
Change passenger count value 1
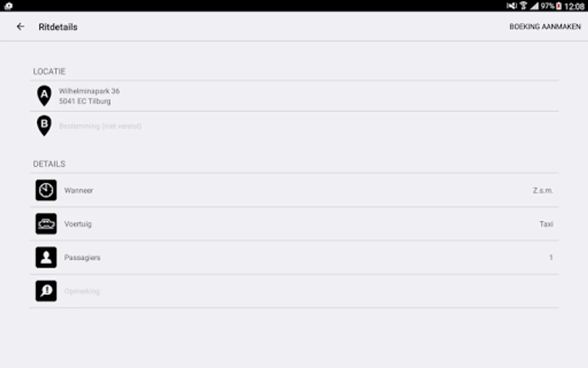coord(551,258)
